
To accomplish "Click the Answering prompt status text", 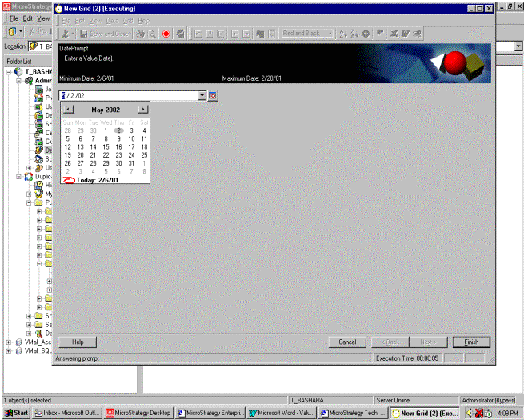I will click(77, 358).
